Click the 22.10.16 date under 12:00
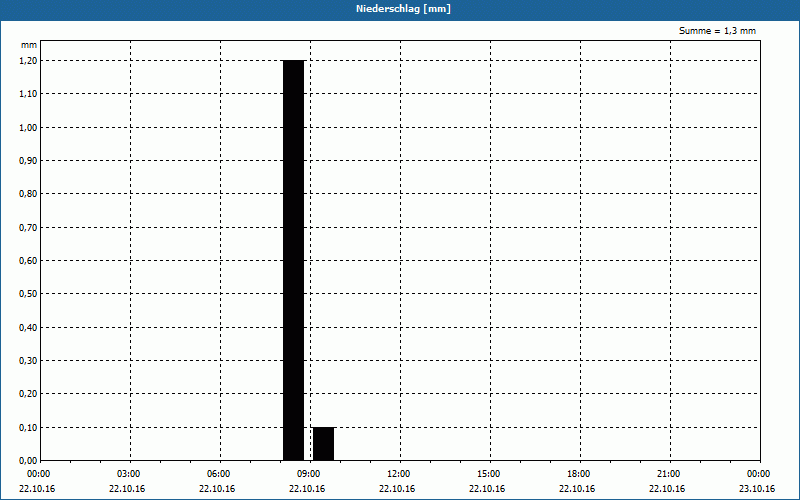 coord(397,489)
